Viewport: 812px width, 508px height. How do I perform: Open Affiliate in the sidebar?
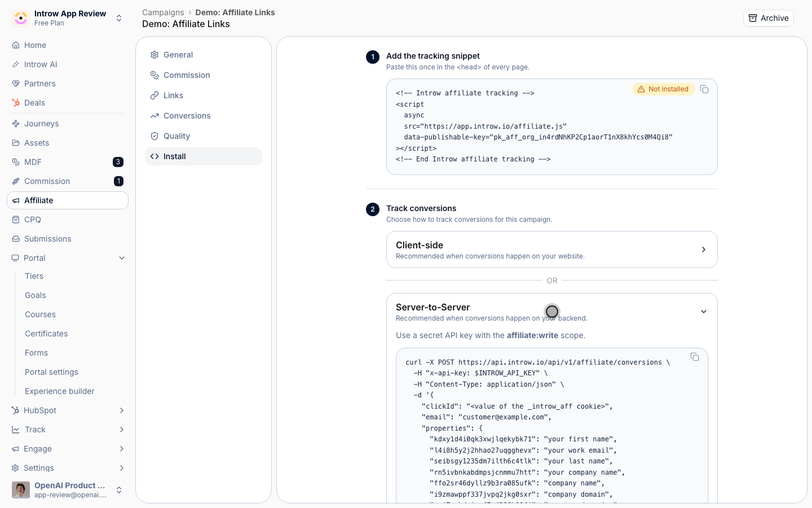[68, 200]
